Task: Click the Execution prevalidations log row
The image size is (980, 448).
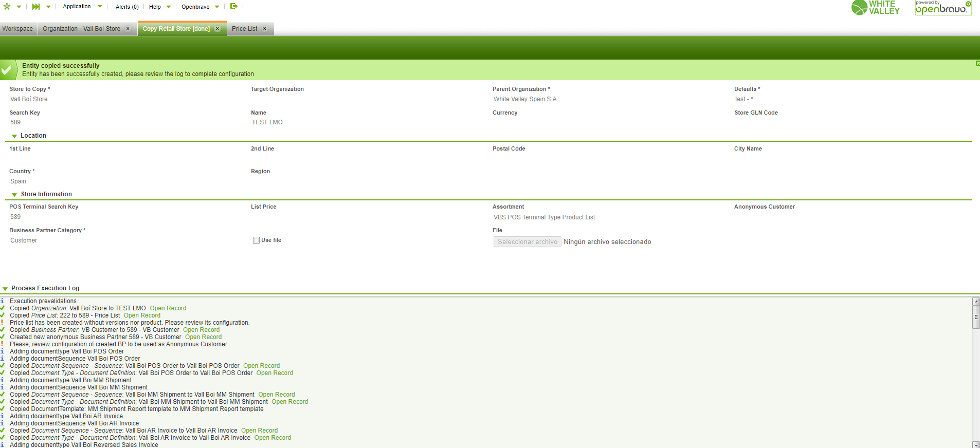Action: [43, 301]
